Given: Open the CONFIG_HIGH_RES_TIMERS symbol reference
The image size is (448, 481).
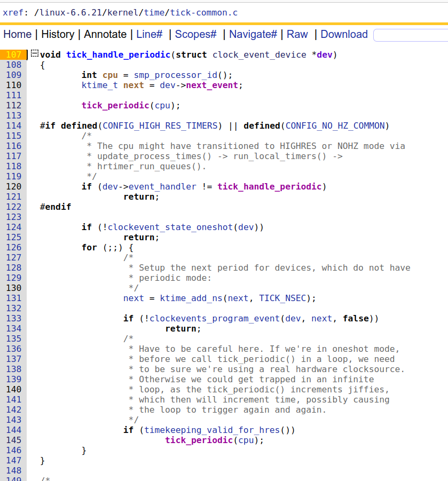Looking at the screenshot, I should click(x=160, y=126).
